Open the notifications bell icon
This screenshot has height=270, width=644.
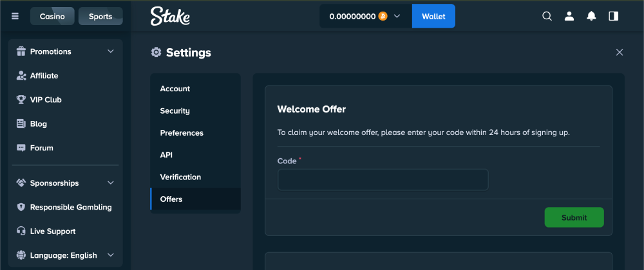pos(591,16)
